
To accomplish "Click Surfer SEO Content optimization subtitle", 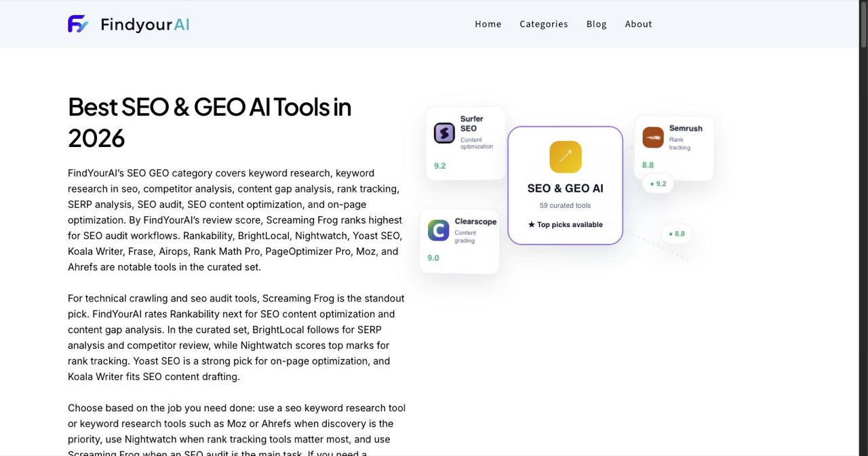I will pyautogui.click(x=477, y=143).
